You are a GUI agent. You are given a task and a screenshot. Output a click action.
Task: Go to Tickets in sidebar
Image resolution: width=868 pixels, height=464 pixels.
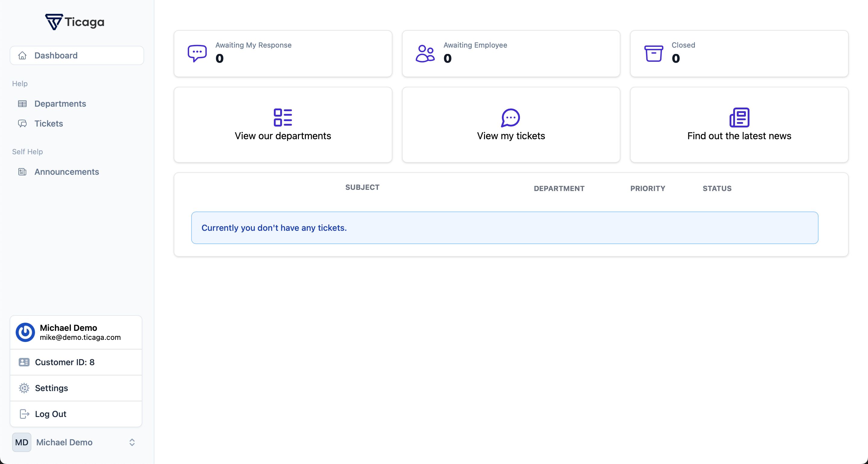pos(77,124)
